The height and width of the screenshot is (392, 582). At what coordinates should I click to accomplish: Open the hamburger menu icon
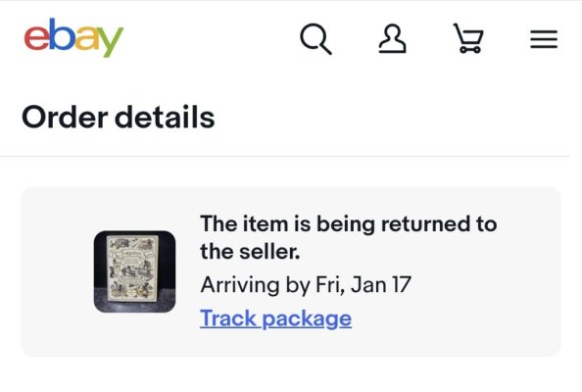point(544,39)
